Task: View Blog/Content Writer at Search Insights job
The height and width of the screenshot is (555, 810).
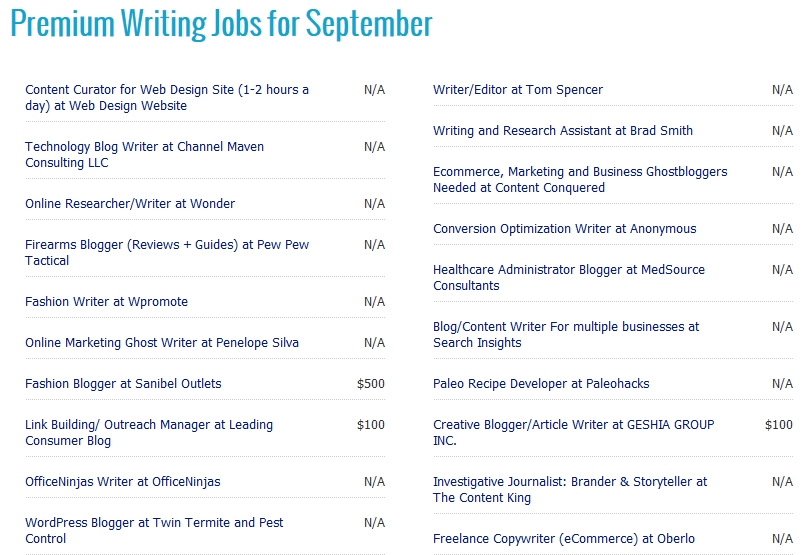Action: point(566,334)
